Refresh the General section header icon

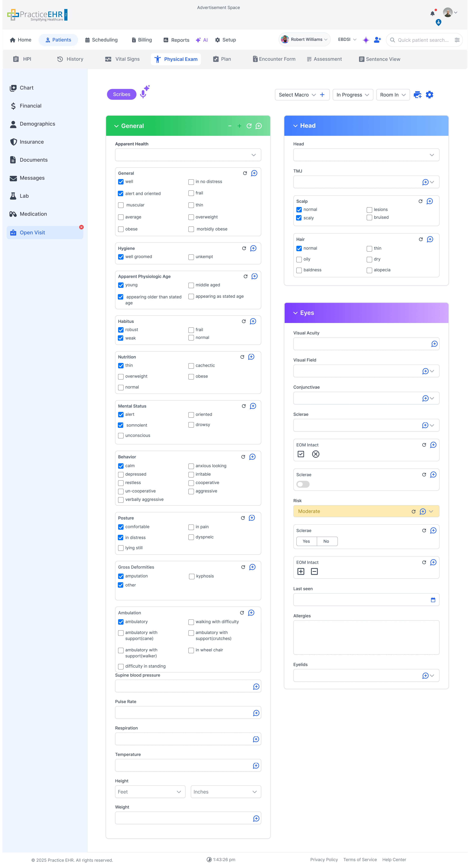click(x=249, y=126)
